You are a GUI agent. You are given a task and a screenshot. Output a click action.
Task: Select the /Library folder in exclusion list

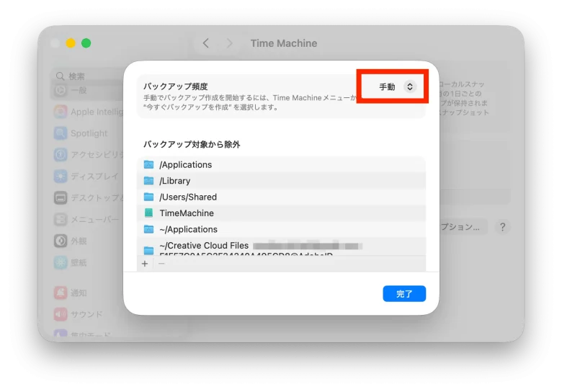175,181
